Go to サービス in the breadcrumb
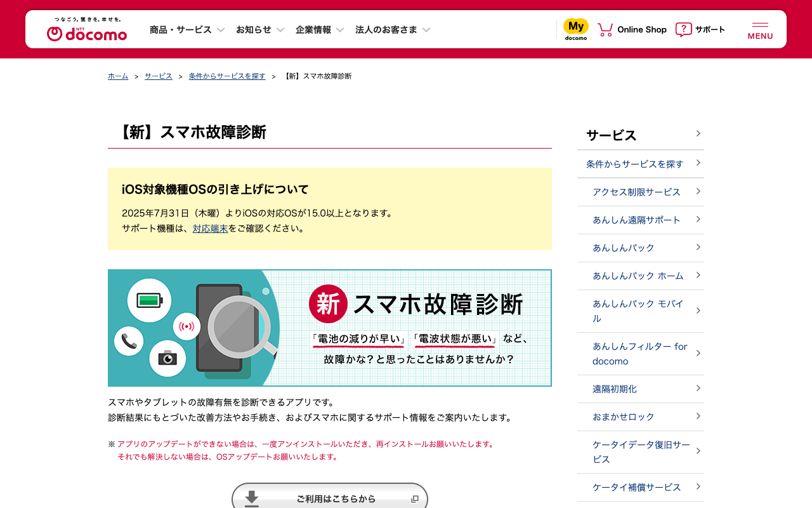This screenshot has width=812, height=508. (x=159, y=76)
